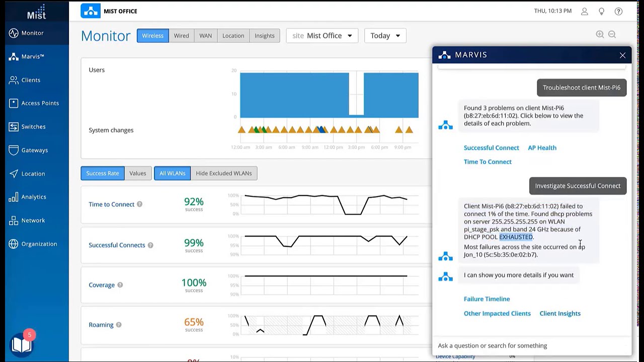Switch to Success Rate view
Screen dimensions: 644x362
(102, 173)
